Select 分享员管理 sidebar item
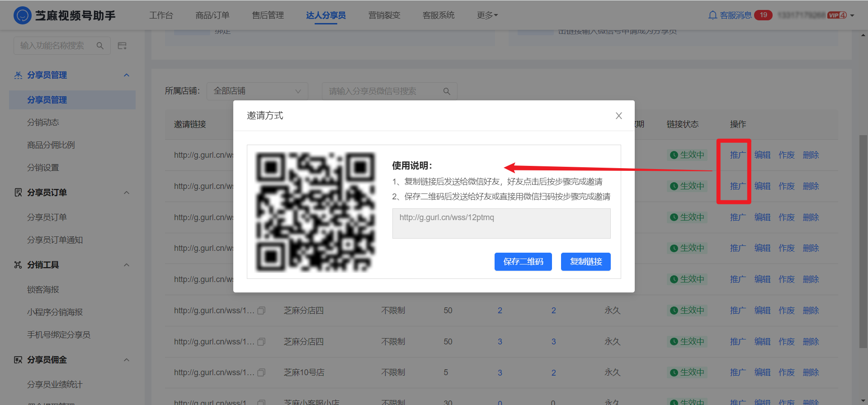Screen dimensions: 868x405 (x=72, y=100)
